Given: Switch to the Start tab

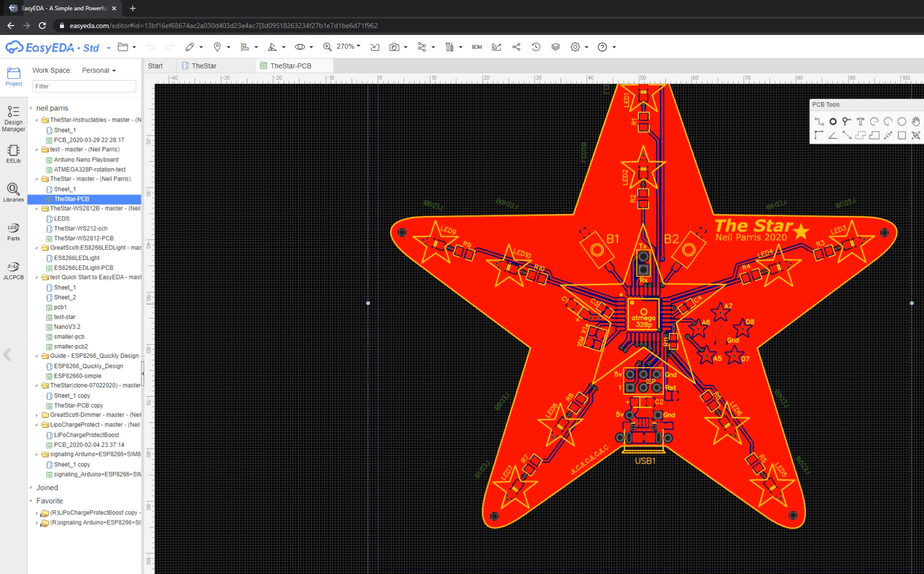Looking at the screenshot, I should click(155, 65).
